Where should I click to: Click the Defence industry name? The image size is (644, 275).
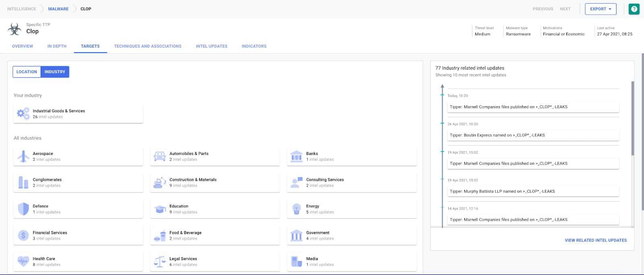(40, 206)
